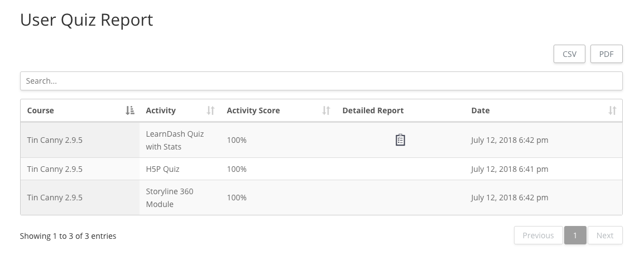This screenshot has height=255, width=644.
Task: Select the Course column header label
Action: click(41, 110)
